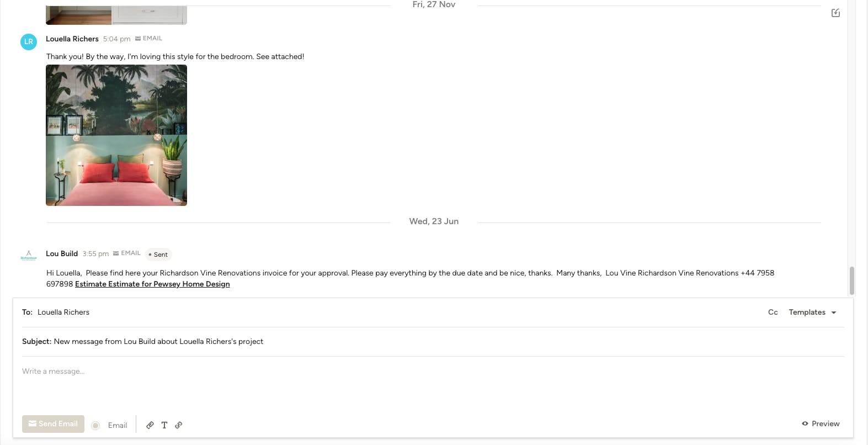Viewport: 868px width, 445px height.
Task: Click the LR avatar for Louella Richers
Action: point(29,41)
